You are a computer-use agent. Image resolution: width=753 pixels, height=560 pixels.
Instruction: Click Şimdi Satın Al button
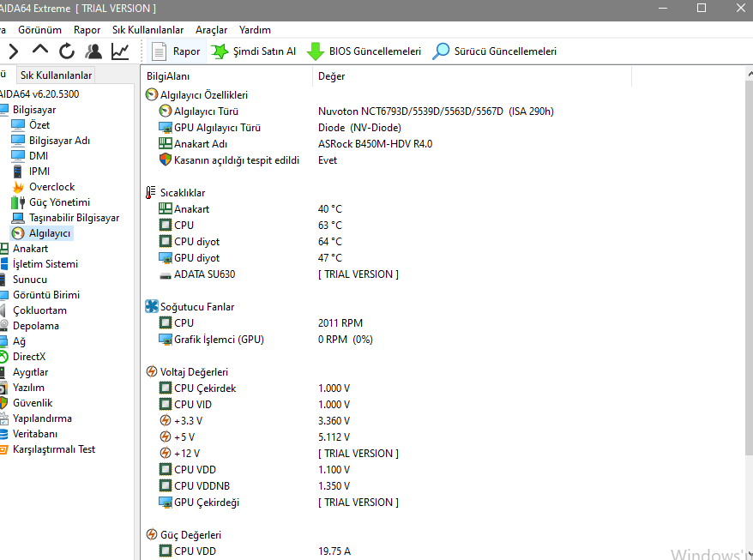coord(254,51)
